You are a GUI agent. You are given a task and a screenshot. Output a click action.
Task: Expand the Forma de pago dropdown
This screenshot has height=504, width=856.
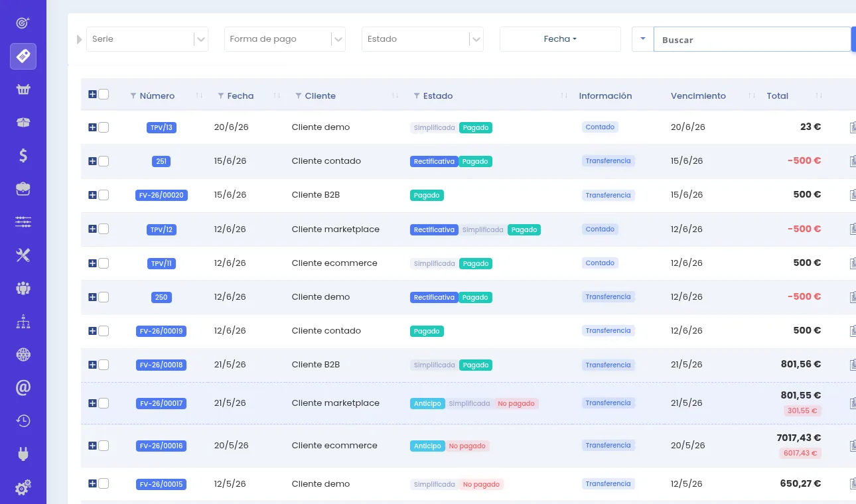tap(285, 39)
